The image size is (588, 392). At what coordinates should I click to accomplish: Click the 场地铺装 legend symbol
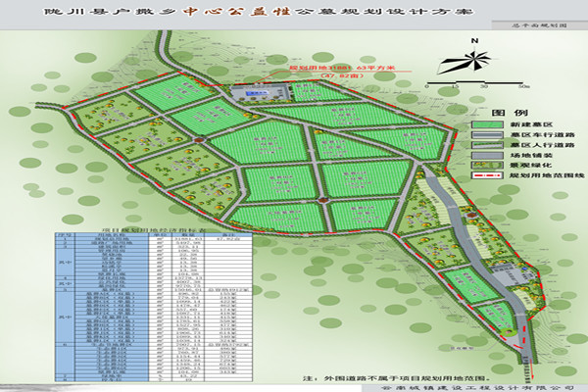tap(487, 156)
